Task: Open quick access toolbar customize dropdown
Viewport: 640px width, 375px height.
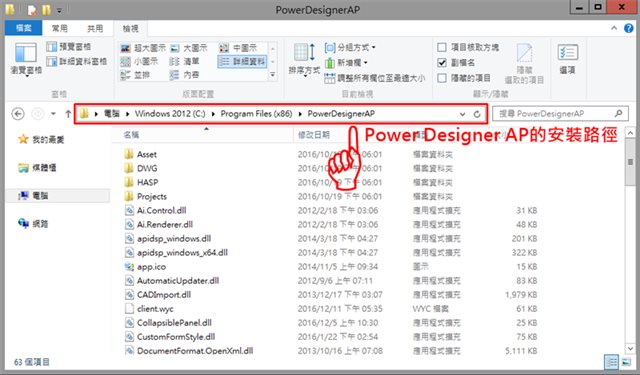Action: click(60, 10)
